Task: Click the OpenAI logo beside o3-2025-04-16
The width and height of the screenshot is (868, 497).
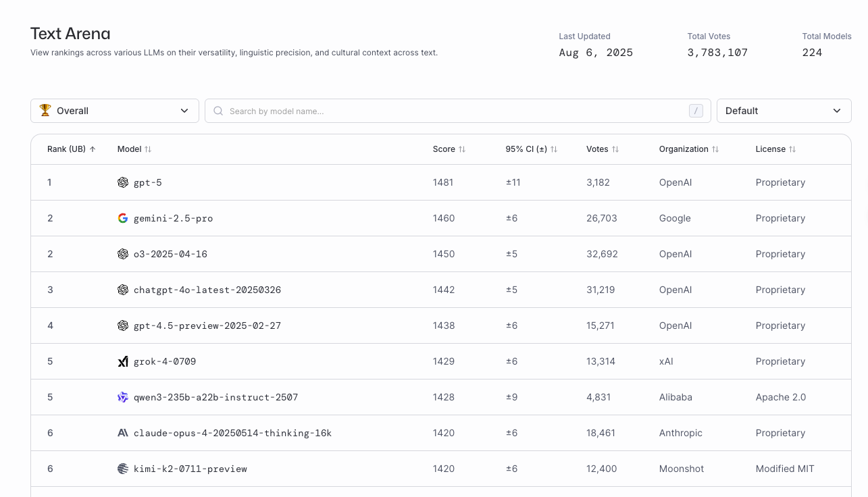Action: 123,254
